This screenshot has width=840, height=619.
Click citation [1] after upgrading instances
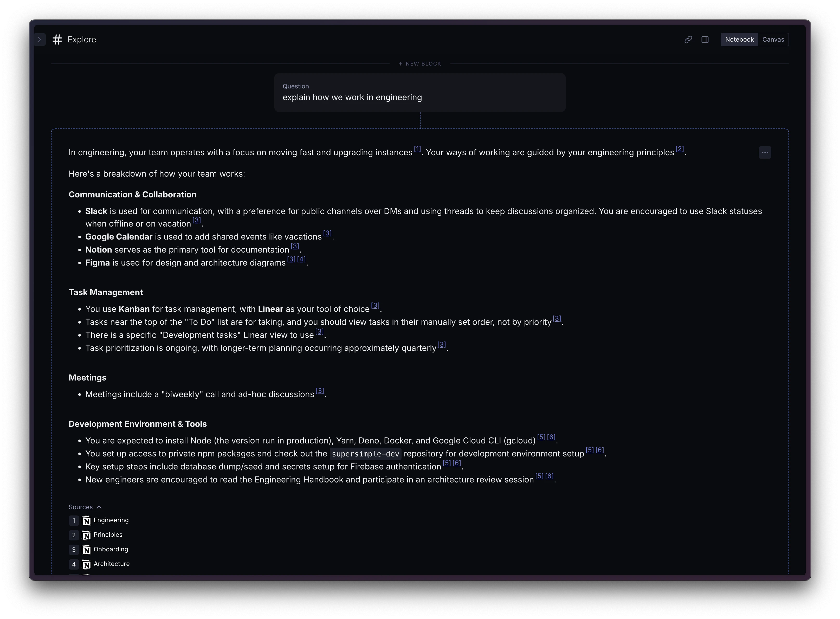click(x=417, y=149)
